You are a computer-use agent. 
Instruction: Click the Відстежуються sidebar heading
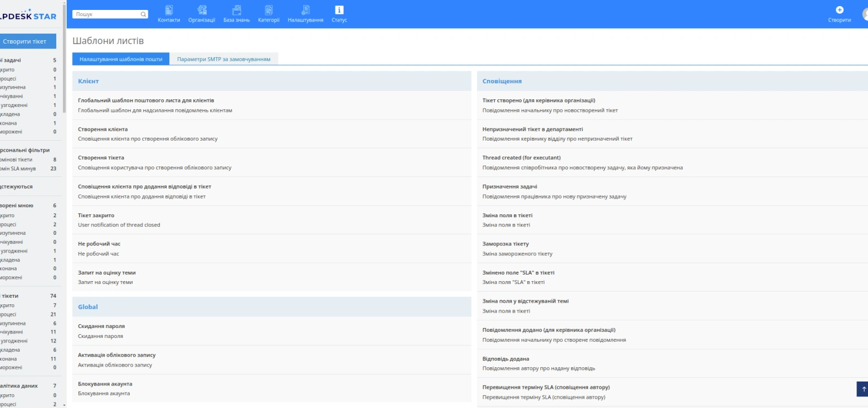click(x=17, y=187)
